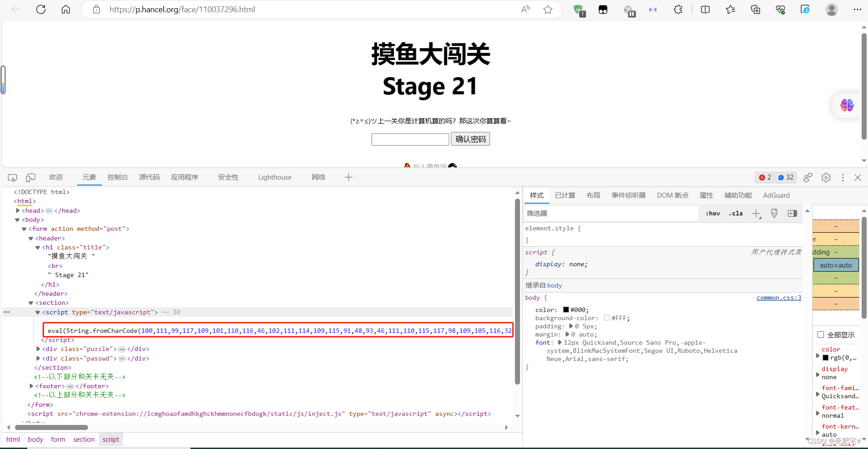
Task: Click the background-color #FFF white swatch
Action: pyautogui.click(x=607, y=318)
